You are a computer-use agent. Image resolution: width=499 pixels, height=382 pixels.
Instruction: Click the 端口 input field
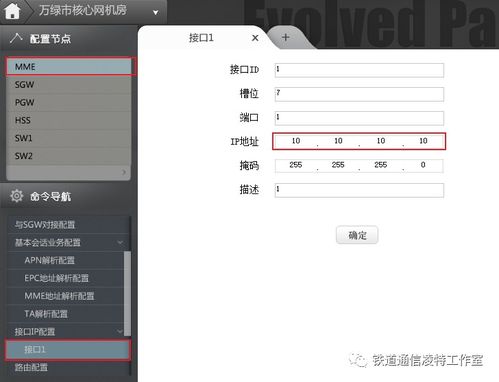pos(359,118)
